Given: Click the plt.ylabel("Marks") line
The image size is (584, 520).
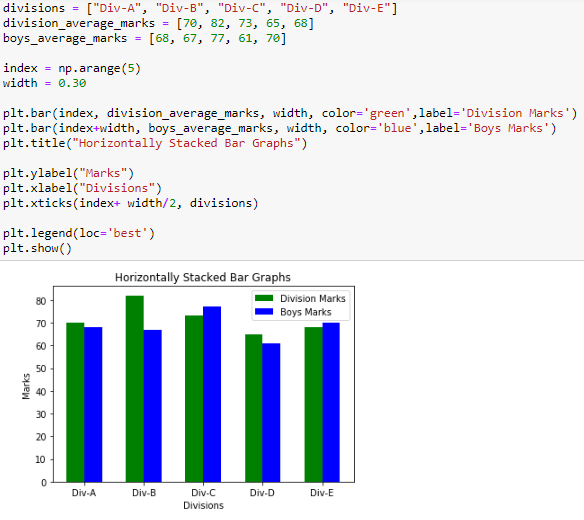Looking at the screenshot, I should click(x=68, y=173).
